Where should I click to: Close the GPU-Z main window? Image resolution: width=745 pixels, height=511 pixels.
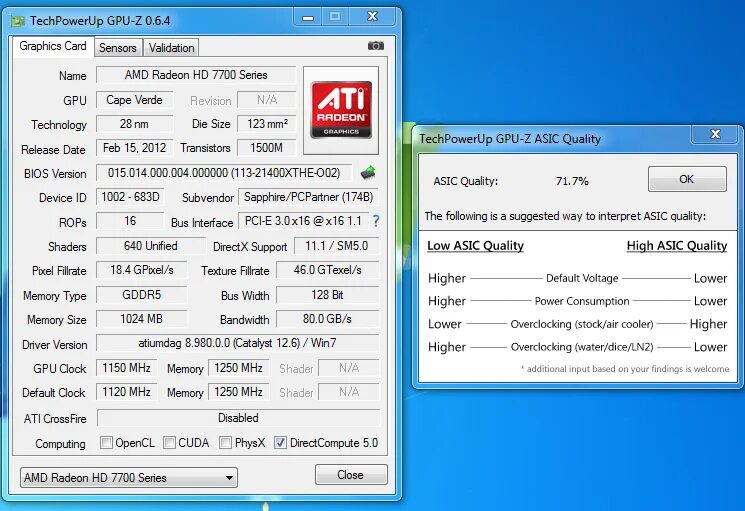pos(372,17)
